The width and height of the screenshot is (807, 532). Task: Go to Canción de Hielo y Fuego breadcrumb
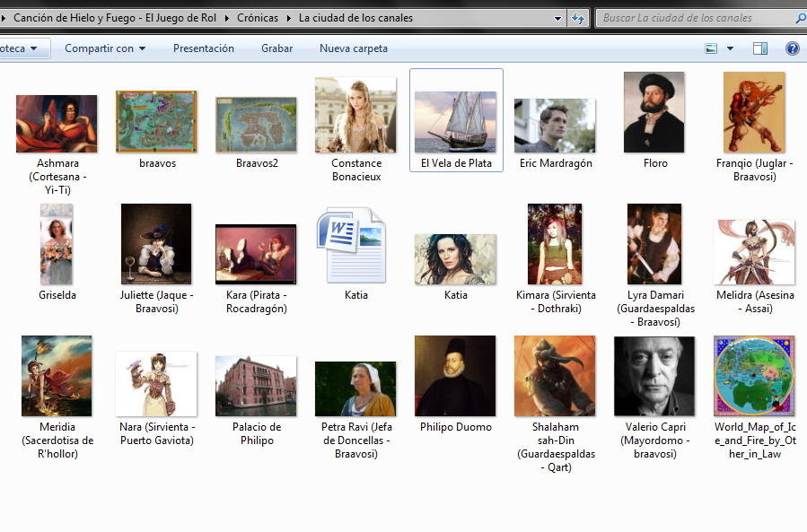pos(115,18)
